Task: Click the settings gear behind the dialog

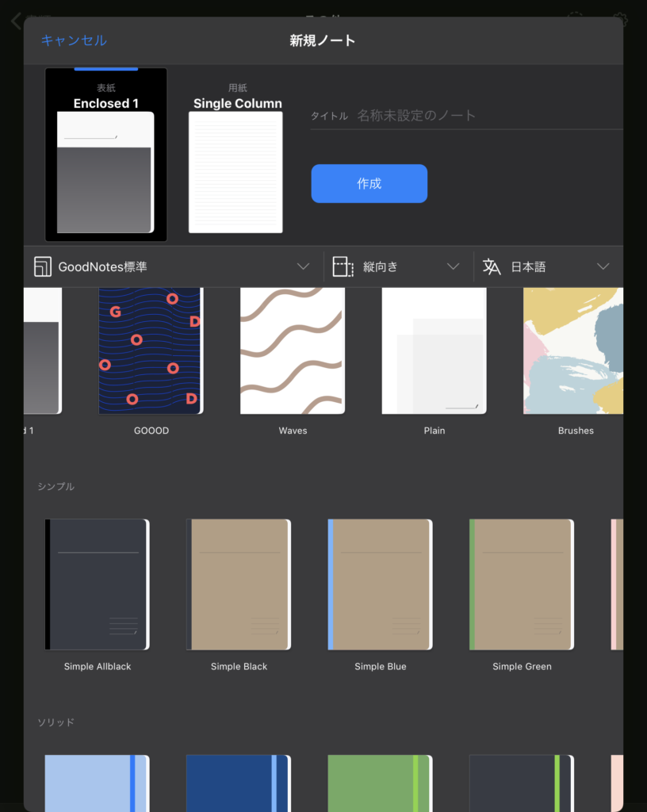Action: pos(620,21)
